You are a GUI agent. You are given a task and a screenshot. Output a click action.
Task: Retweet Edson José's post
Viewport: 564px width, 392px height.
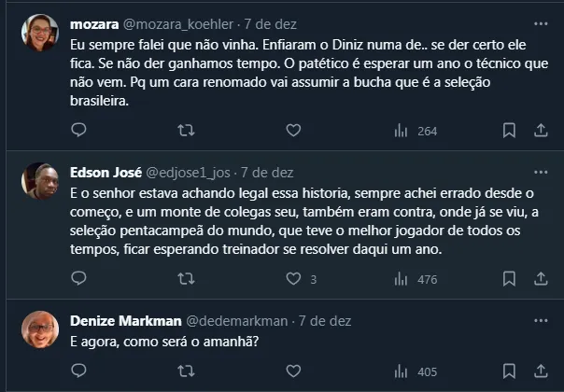click(187, 278)
